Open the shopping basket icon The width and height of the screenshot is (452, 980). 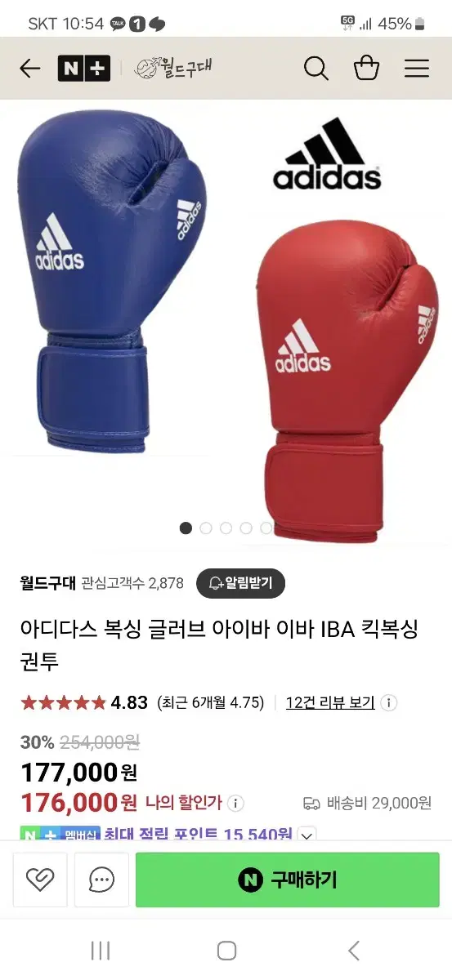point(366,68)
